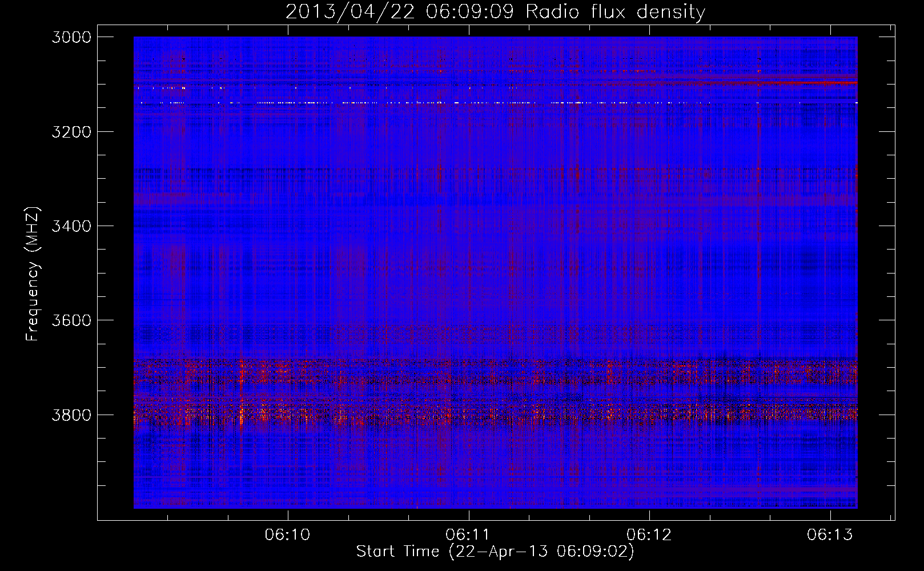Click the 3800 frequency tick label
This screenshot has width=924, height=571.
point(71,415)
